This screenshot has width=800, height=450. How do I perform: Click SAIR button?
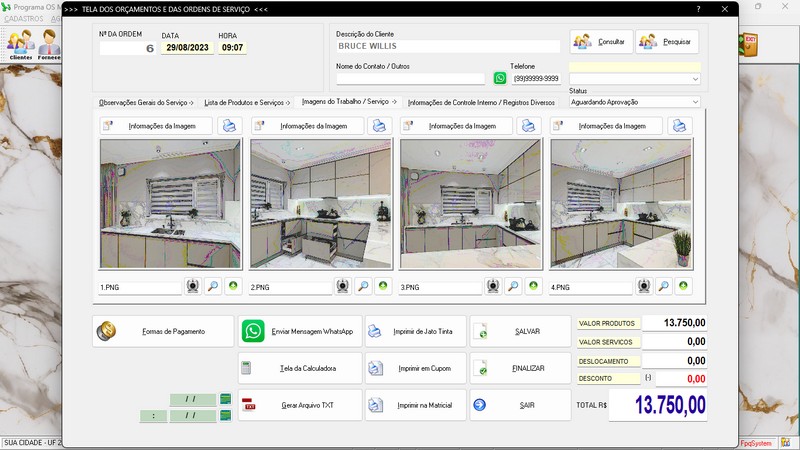(x=520, y=405)
